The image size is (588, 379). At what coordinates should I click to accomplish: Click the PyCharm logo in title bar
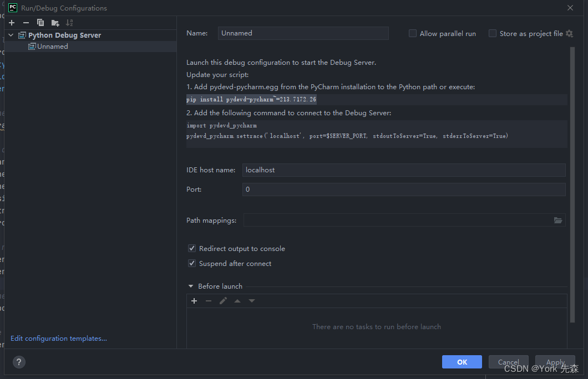(x=12, y=8)
